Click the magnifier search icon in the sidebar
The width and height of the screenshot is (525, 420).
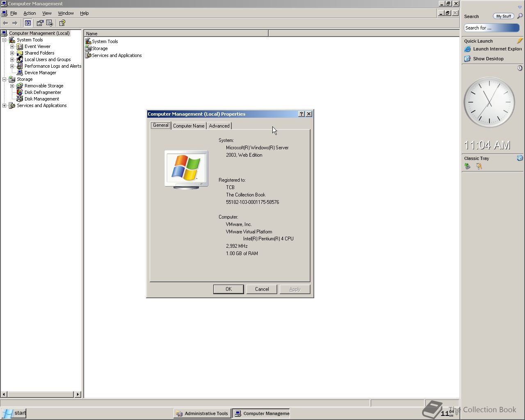point(520,16)
